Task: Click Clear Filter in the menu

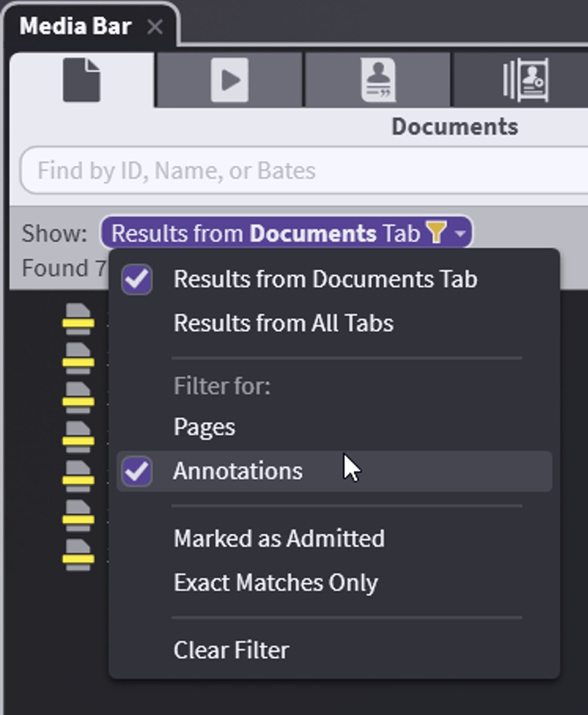Action: coord(231,650)
